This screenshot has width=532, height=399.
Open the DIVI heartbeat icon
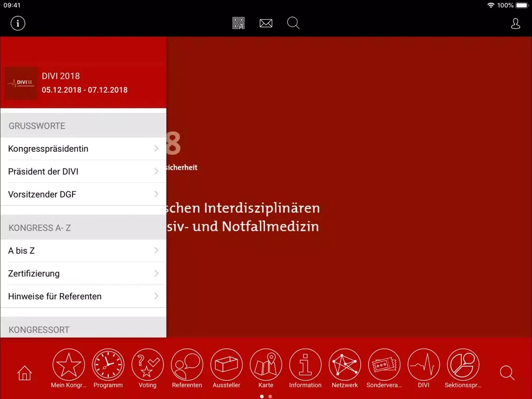coord(423,365)
